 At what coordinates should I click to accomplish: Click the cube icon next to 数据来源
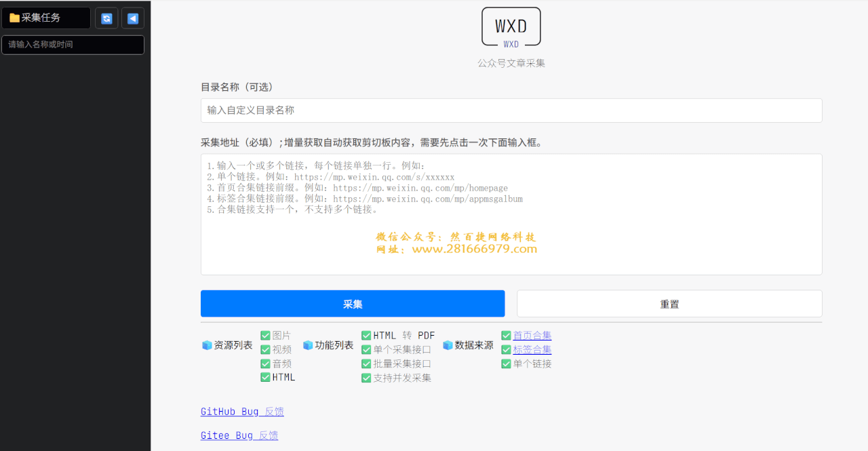tap(449, 345)
